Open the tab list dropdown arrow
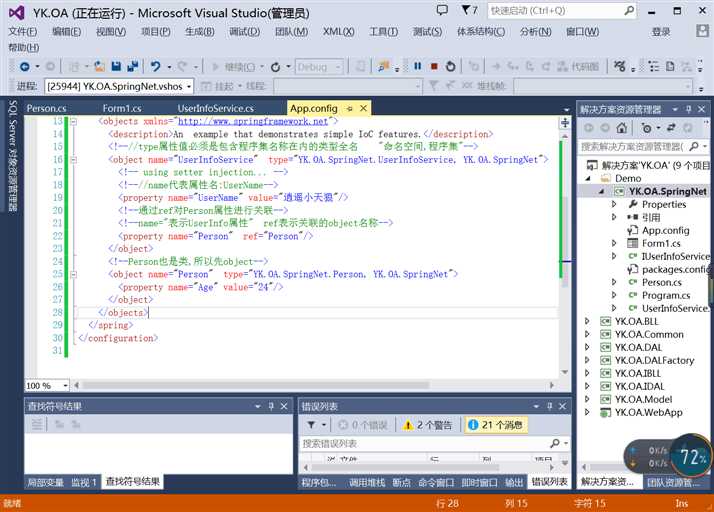Viewport: 714px width, 512px height. pos(566,110)
